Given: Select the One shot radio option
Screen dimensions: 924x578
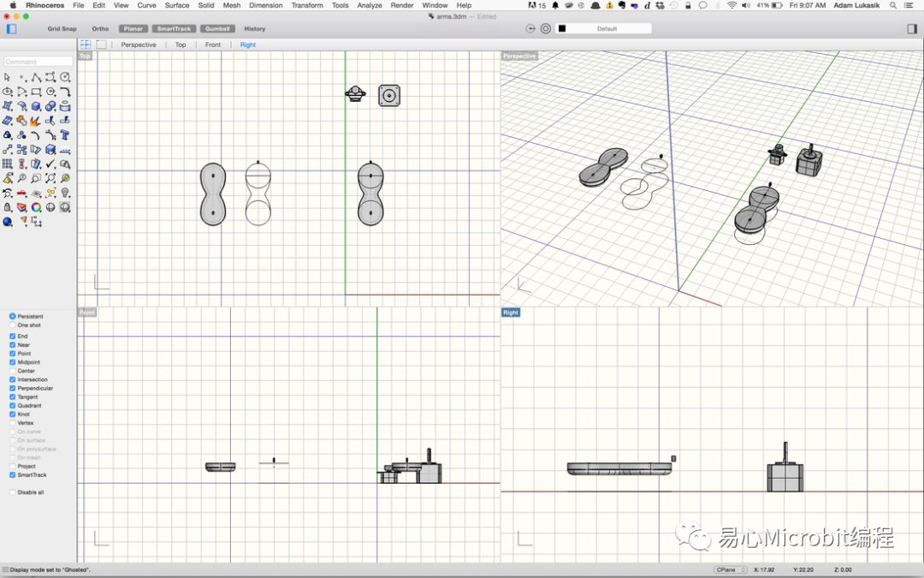Looking at the screenshot, I should (13, 325).
